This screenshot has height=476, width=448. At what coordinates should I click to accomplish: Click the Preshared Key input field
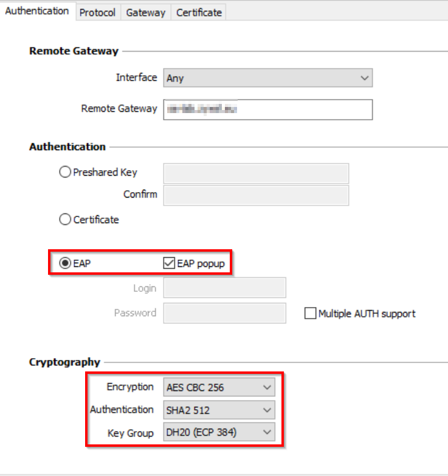click(x=256, y=173)
